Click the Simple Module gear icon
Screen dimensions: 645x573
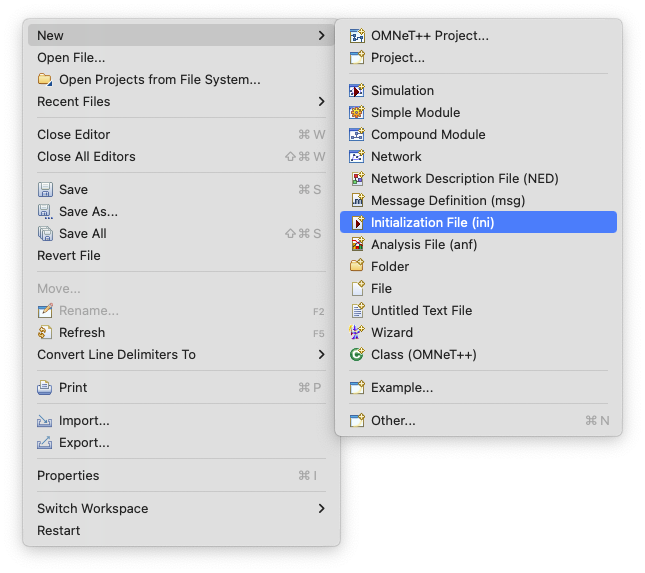pyautogui.click(x=357, y=112)
